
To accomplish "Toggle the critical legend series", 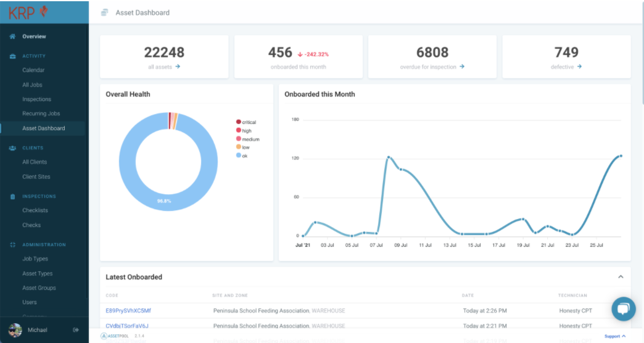I will click(246, 122).
